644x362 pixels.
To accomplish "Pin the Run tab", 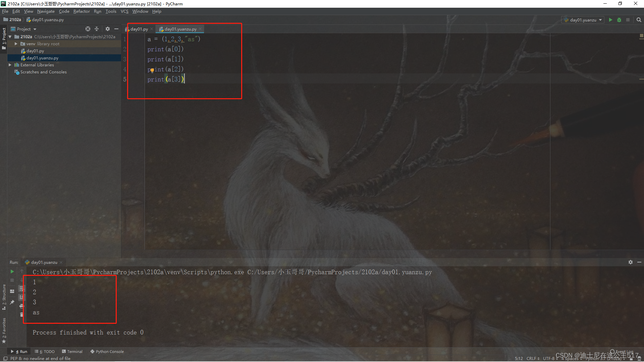I will pyautogui.click(x=12, y=302).
